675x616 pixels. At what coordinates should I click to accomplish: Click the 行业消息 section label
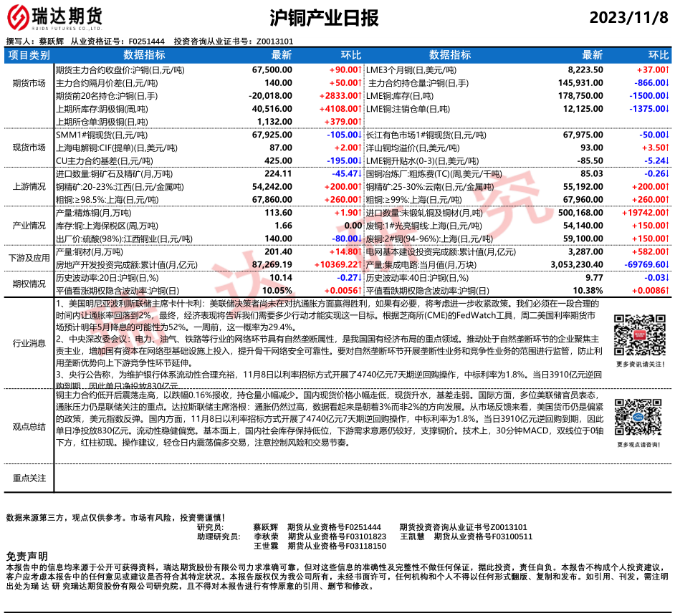[29, 342]
